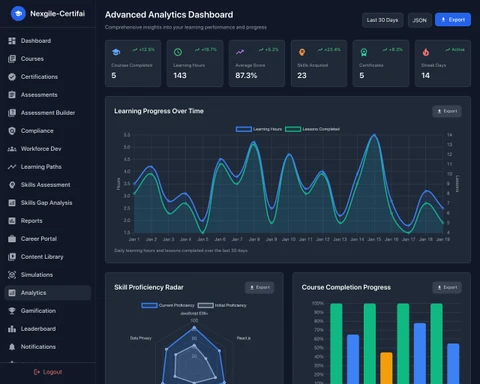Open Learning Paths menu item
The image size is (480, 384).
tap(48, 167)
